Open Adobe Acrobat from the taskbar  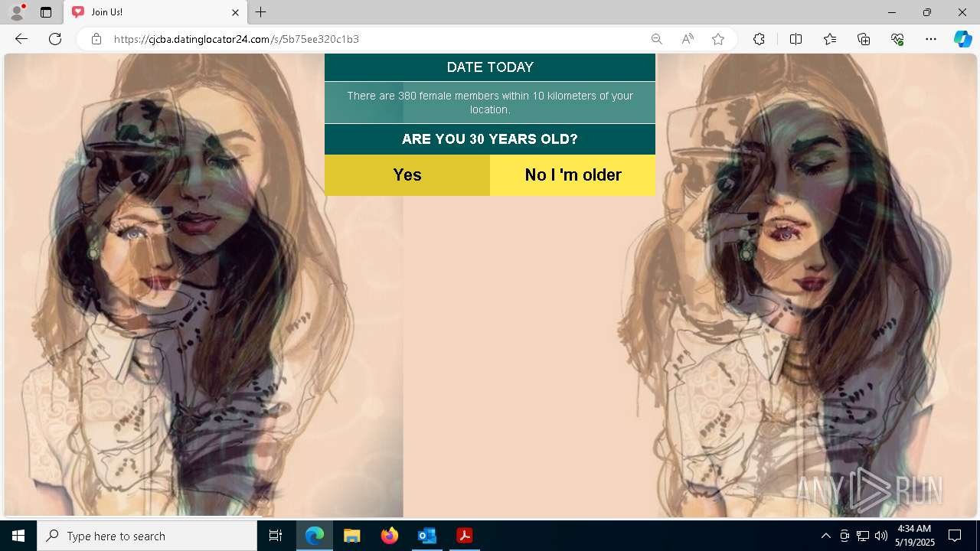click(464, 536)
